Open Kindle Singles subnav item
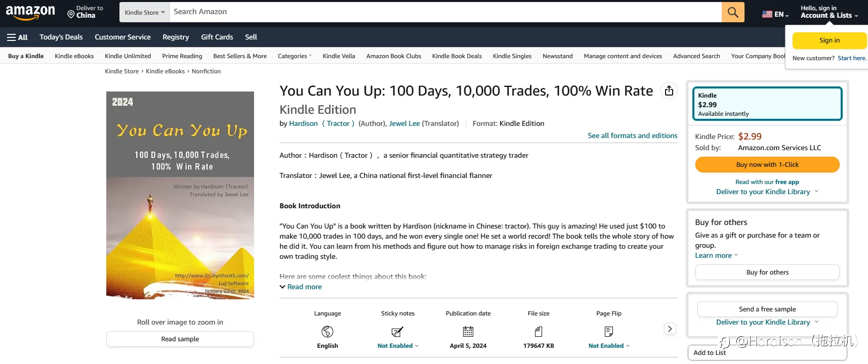868x364 pixels. (512, 56)
